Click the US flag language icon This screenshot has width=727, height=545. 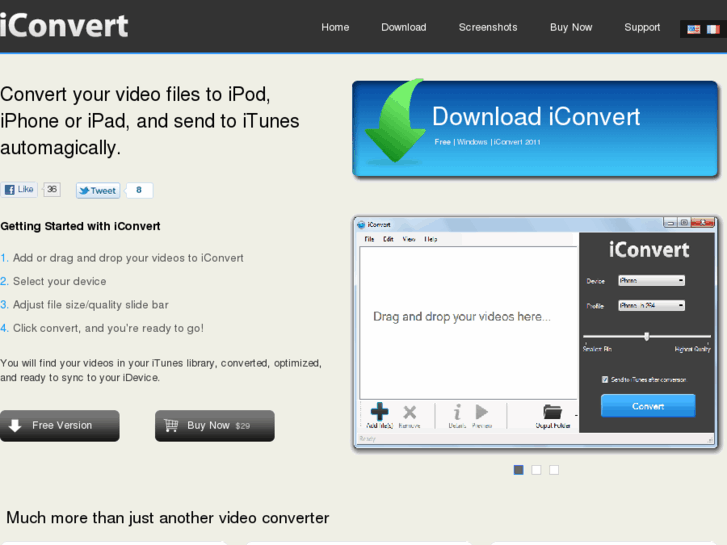pyautogui.click(x=694, y=30)
